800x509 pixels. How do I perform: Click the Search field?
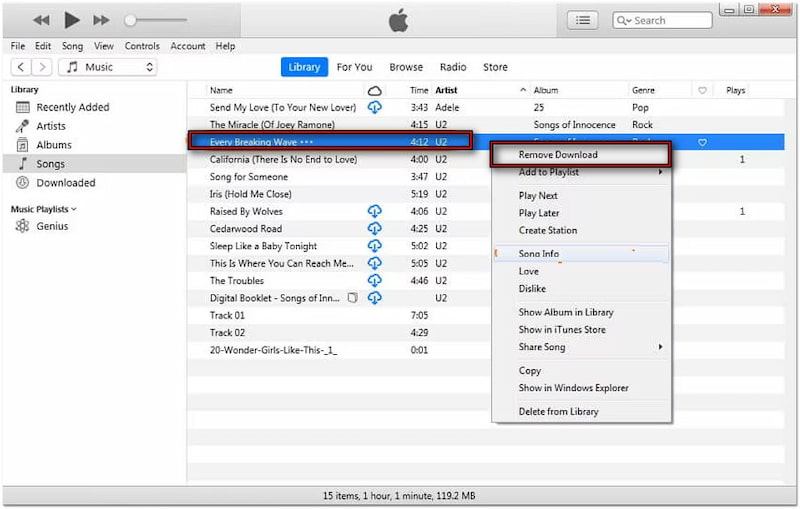pos(662,20)
